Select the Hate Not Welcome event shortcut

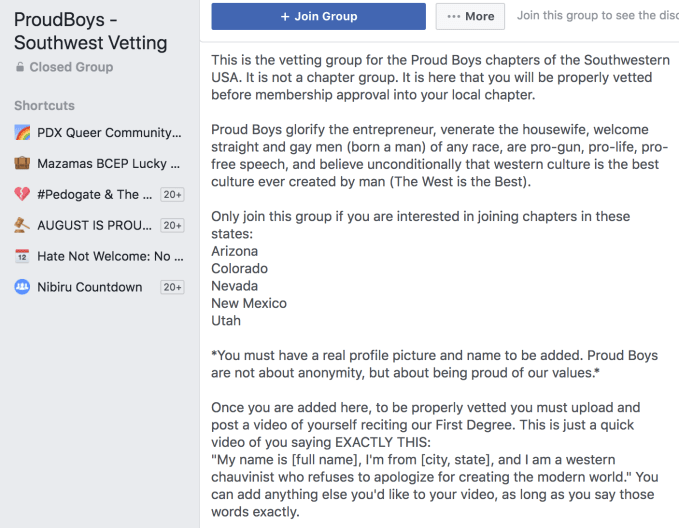click(110, 257)
